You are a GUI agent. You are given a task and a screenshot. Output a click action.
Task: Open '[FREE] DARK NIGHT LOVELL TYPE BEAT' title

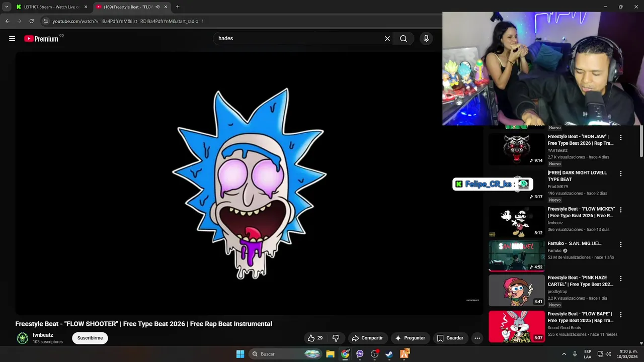[x=578, y=176]
